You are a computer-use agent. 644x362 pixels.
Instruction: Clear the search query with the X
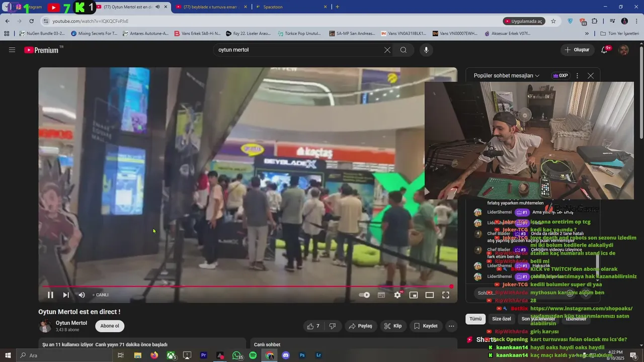click(387, 50)
